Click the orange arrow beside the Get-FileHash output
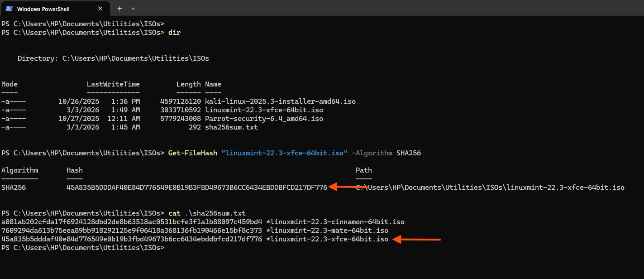The image size is (644, 279). point(348,187)
